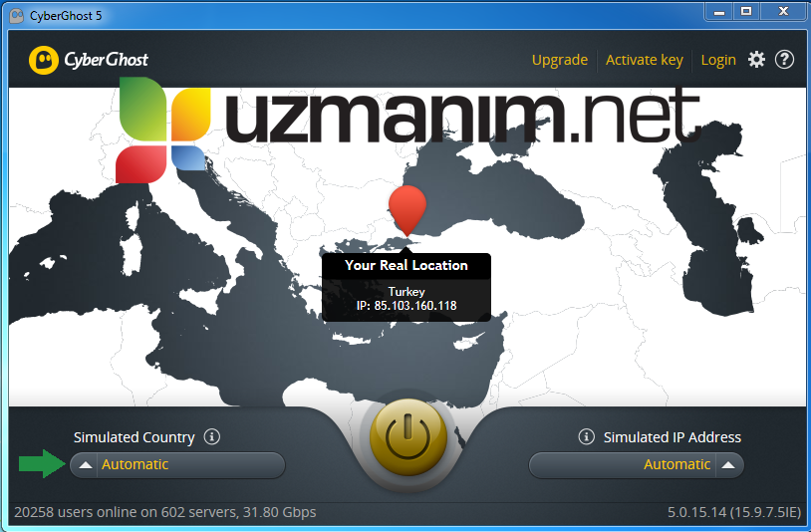
Task: Click the Upgrade link
Action: (x=560, y=60)
